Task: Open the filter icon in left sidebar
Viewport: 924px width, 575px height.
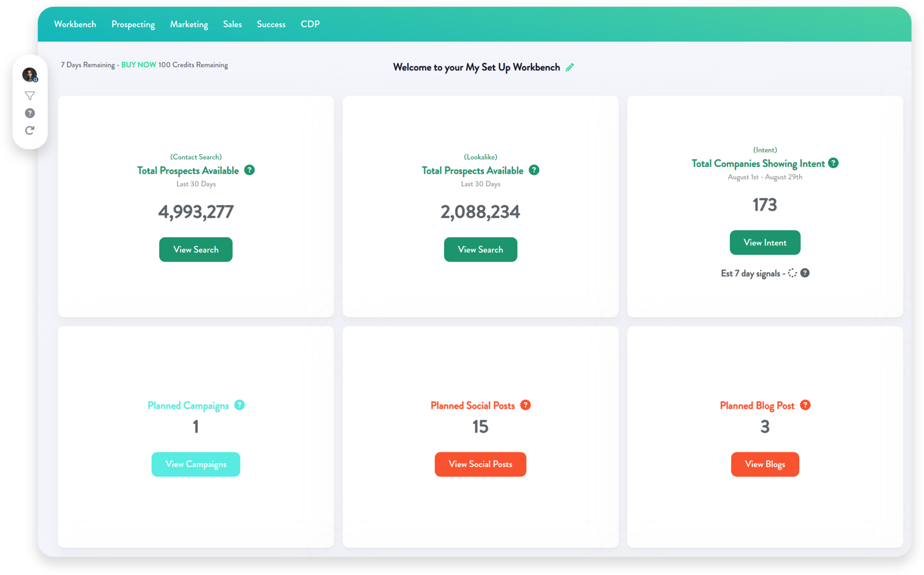Action: point(30,95)
